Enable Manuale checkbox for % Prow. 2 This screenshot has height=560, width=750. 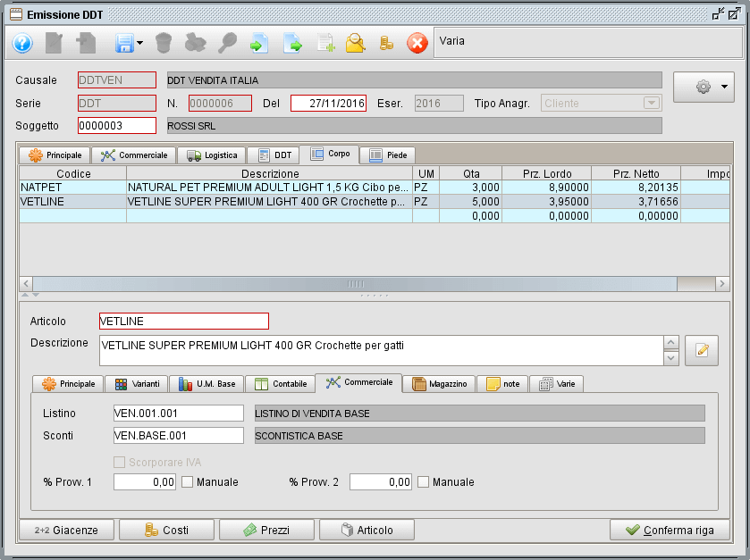pyautogui.click(x=423, y=482)
